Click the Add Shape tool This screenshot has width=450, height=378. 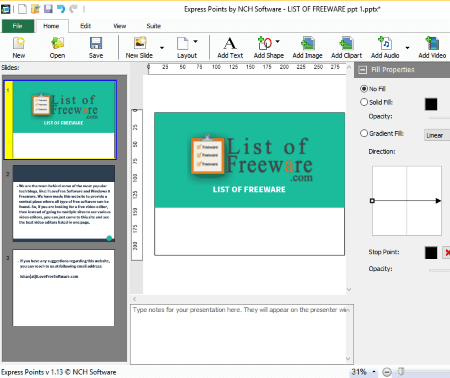tap(269, 48)
